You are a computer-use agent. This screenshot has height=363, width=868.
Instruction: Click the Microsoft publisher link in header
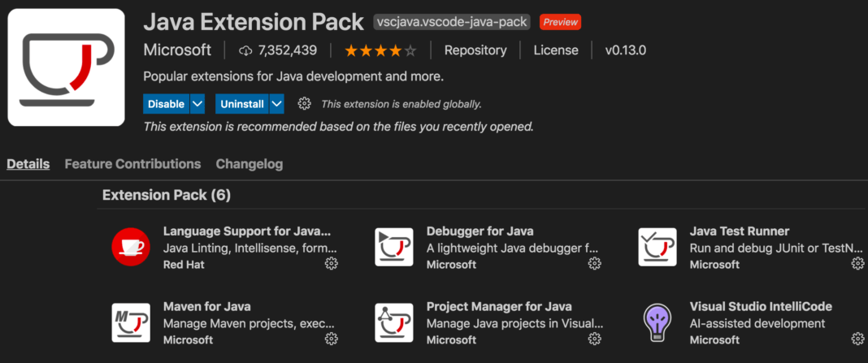click(177, 50)
